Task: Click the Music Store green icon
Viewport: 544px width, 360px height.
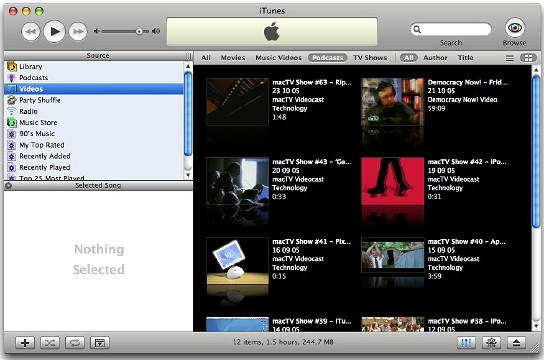Action: [x=12, y=122]
